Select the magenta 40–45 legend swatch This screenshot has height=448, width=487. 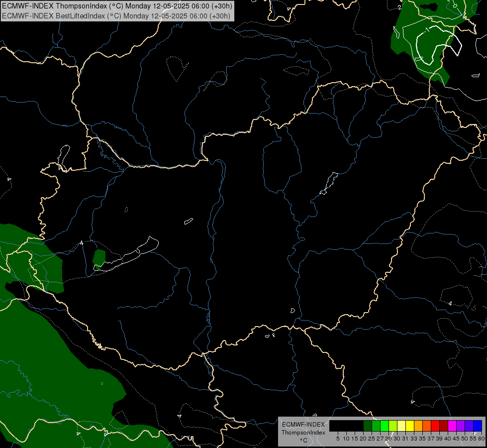452,426
